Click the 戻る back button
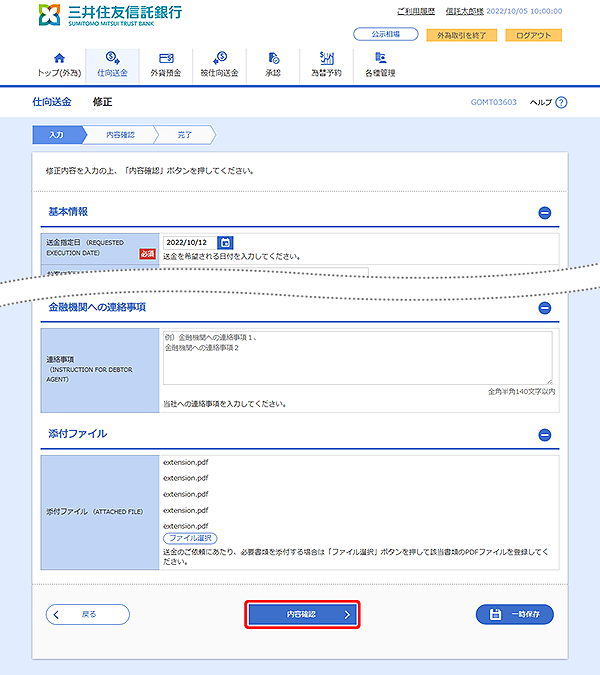Image resolution: width=600 pixels, height=675 pixels. click(88, 614)
